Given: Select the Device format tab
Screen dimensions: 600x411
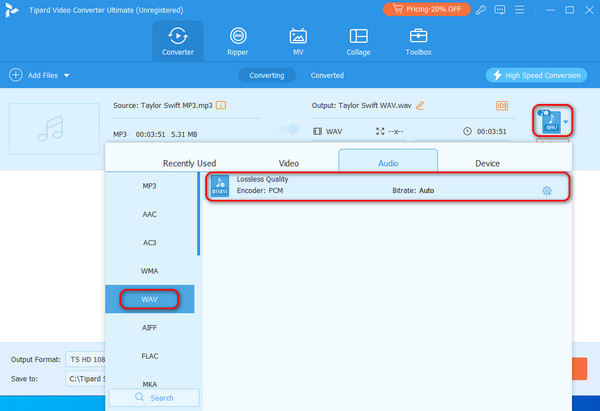Looking at the screenshot, I should coord(487,163).
